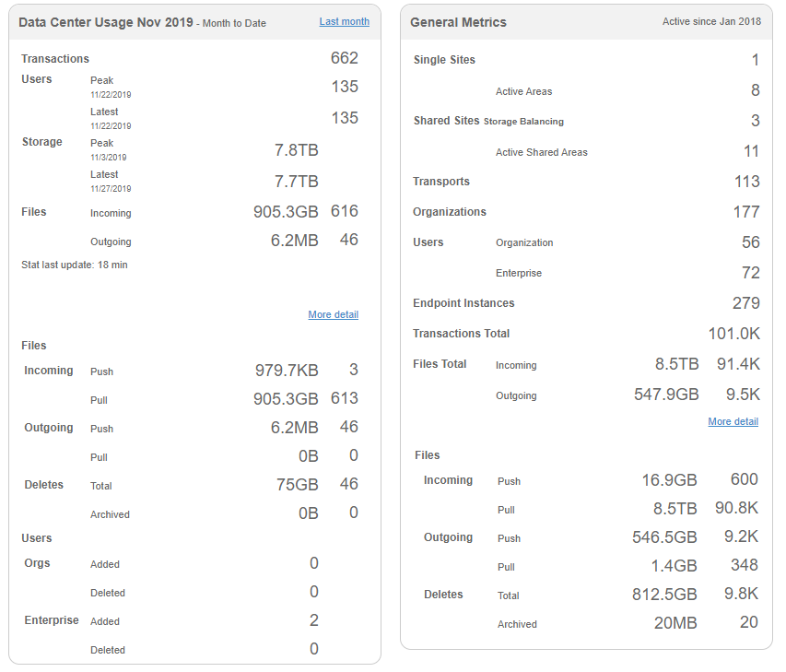Select the Active since Jan 2018 text
Image resolution: width=786 pixels, height=672 pixels.
[711, 22]
